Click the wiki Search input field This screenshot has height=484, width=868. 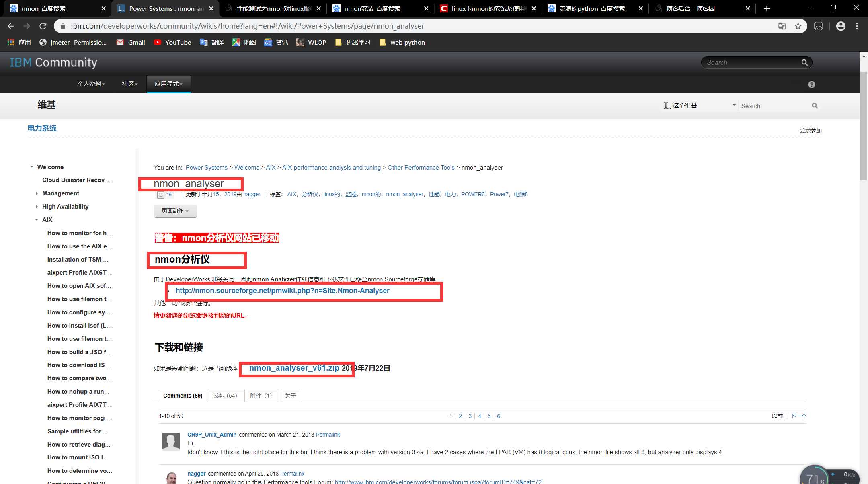[x=774, y=106]
